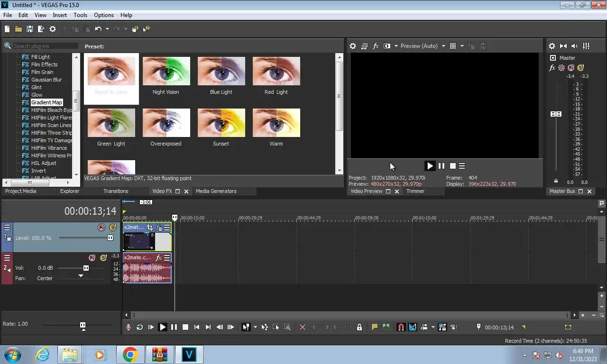This screenshot has height=364, width=607.
Task: Click the preview Overlays grid icon
Action: pyautogui.click(x=453, y=46)
